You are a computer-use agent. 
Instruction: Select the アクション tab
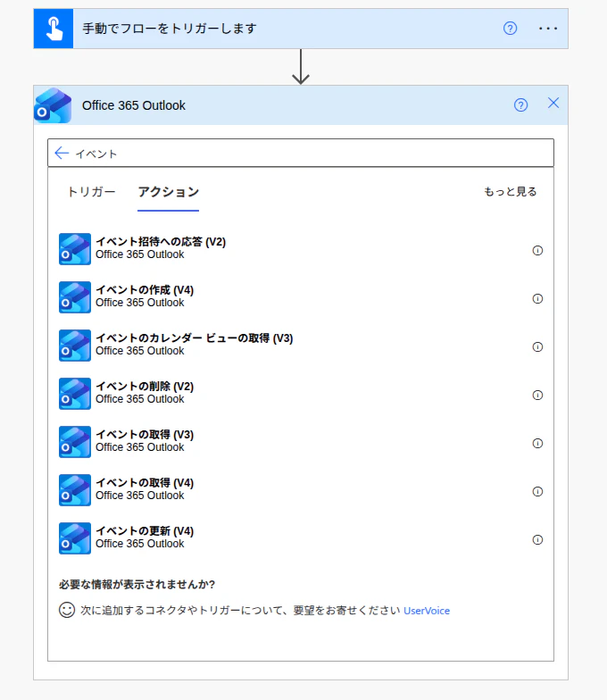point(168,192)
